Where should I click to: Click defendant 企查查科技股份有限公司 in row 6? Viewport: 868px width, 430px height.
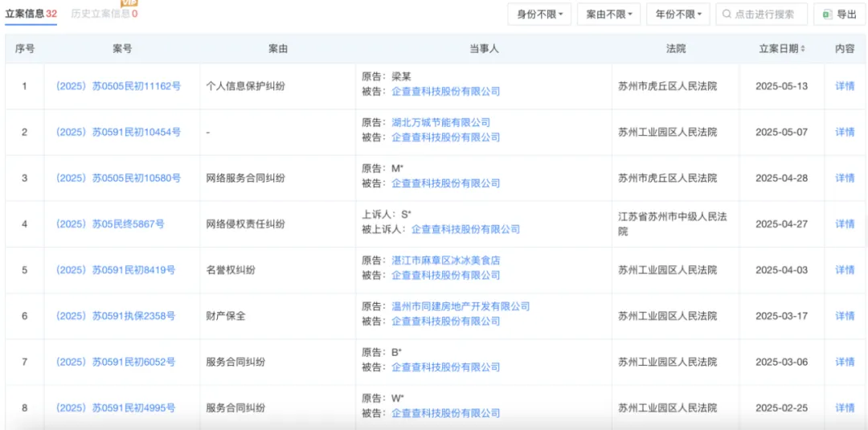pyautogui.click(x=445, y=321)
